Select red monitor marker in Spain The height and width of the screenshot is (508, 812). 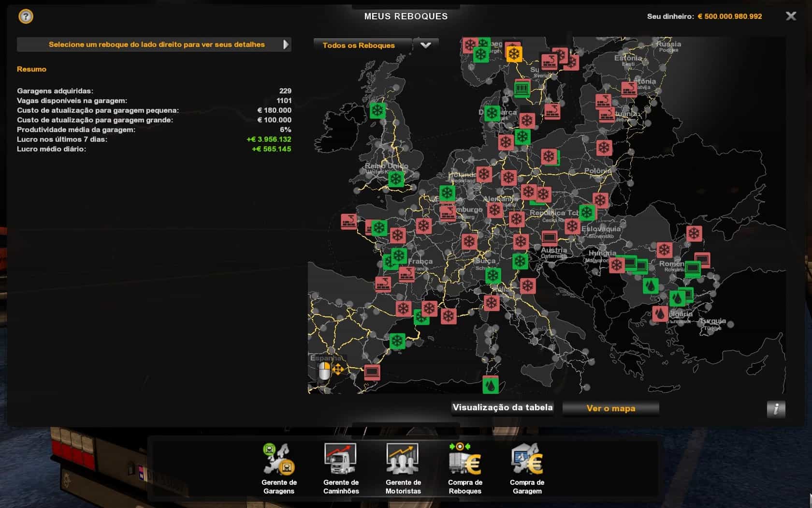click(372, 372)
